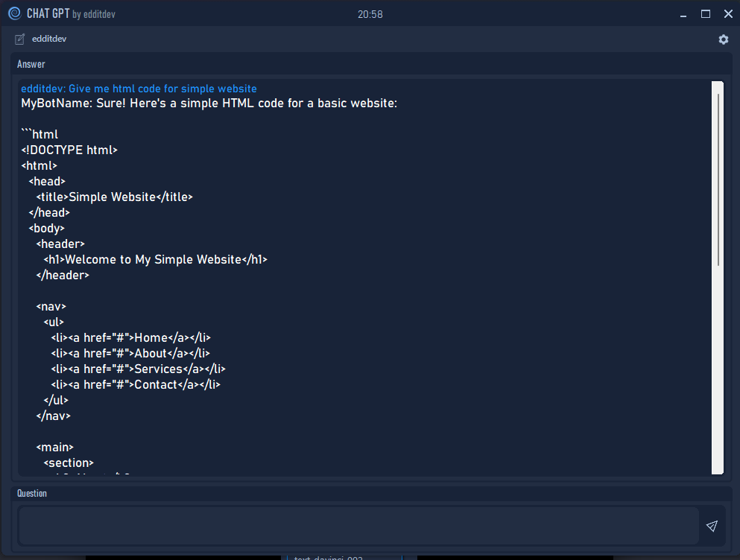Screen dimensions: 740x560
Task: Click the '<main>' tag line
Action: (54, 448)
